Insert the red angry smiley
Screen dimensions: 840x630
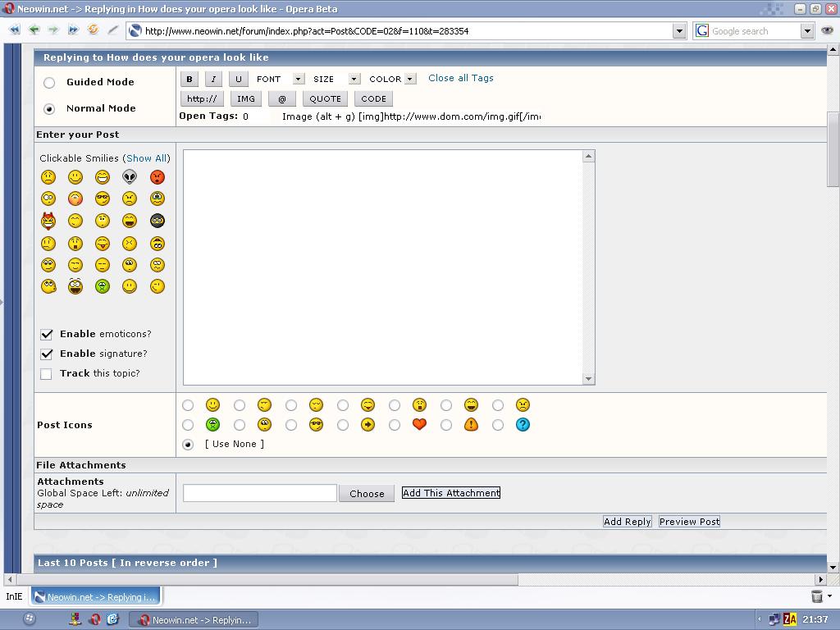pos(157,177)
